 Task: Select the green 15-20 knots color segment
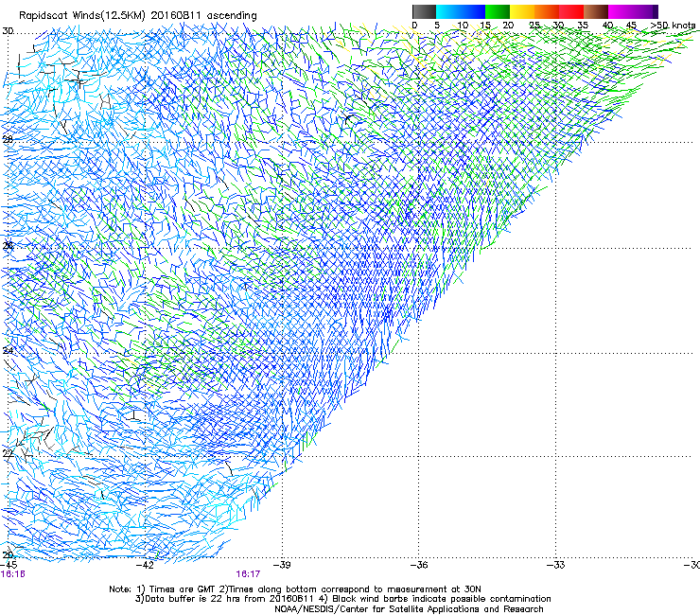click(498, 11)
